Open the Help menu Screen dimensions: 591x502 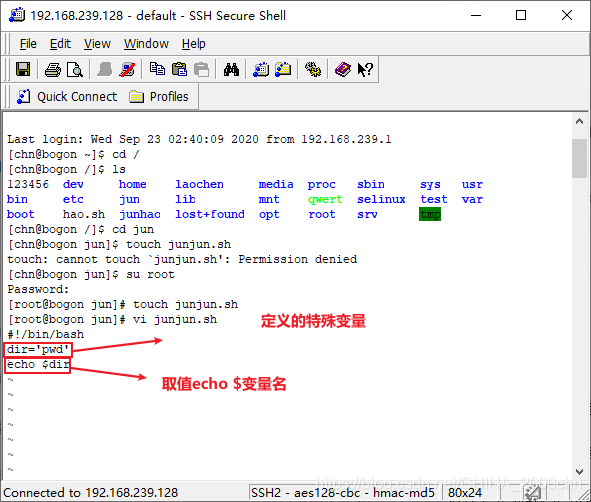[x=194, y=44]
